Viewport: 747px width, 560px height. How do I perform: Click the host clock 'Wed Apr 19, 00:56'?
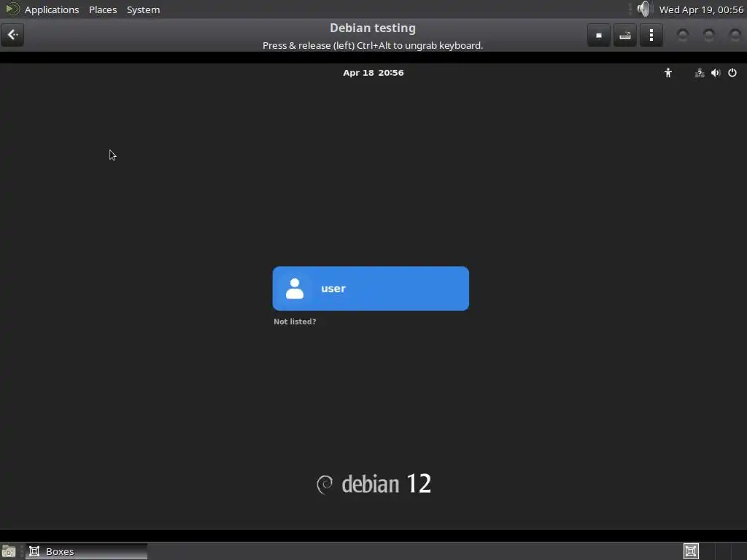701,9
